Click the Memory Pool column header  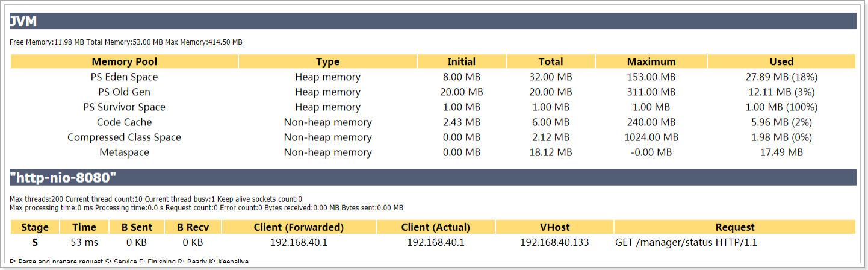click(x=124, y=61)
